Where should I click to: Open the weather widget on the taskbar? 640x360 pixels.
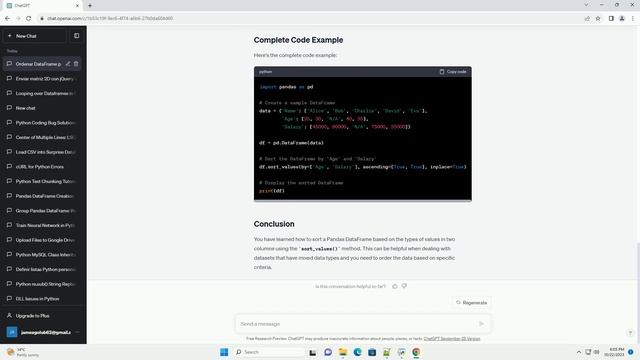23,352
